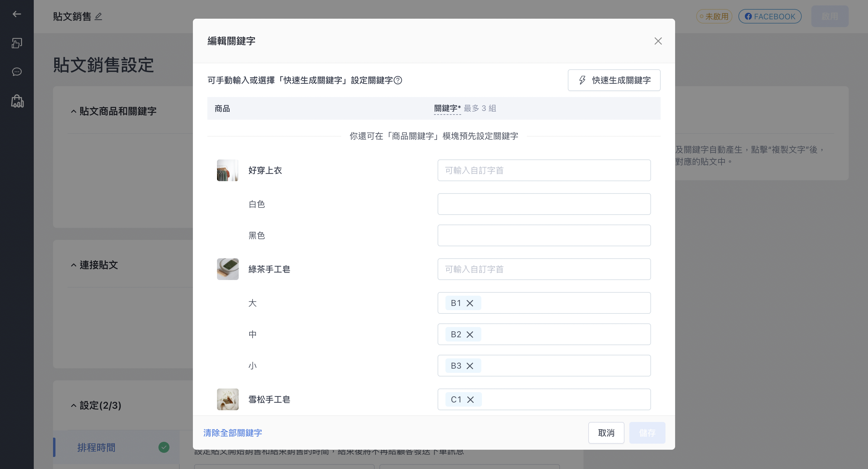
Task: Click the 啟用 button in header
Action: (x=830, y=16)
